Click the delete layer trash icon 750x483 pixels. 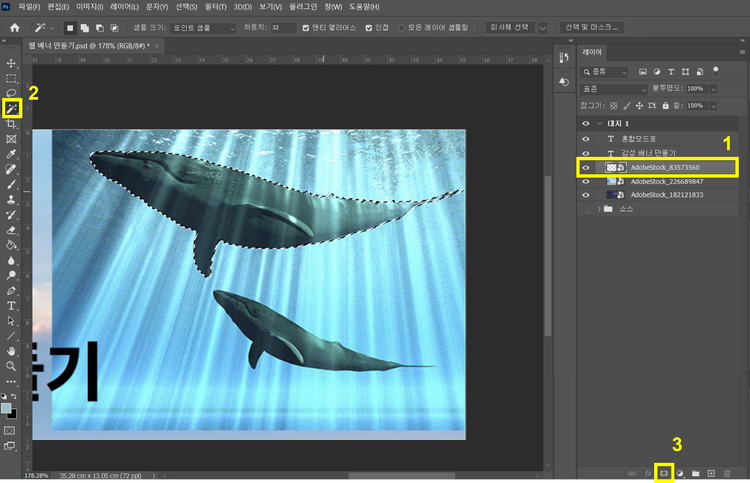pos(727,472)
